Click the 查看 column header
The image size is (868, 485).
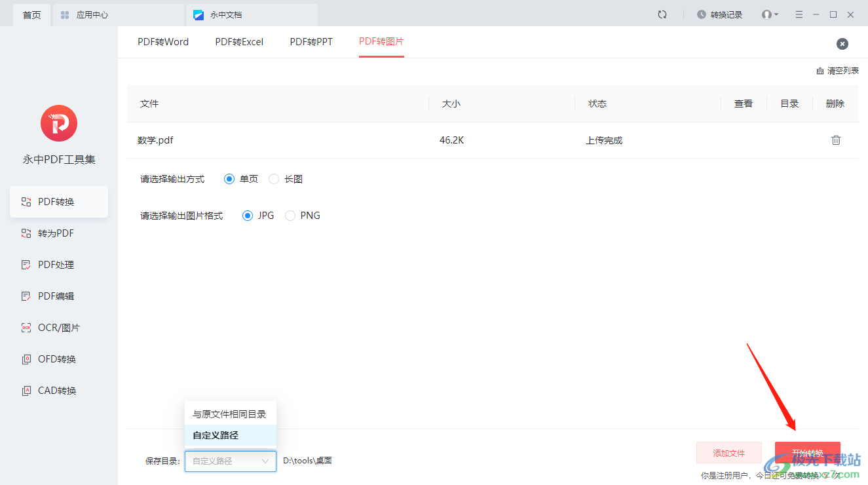[744, 104]
